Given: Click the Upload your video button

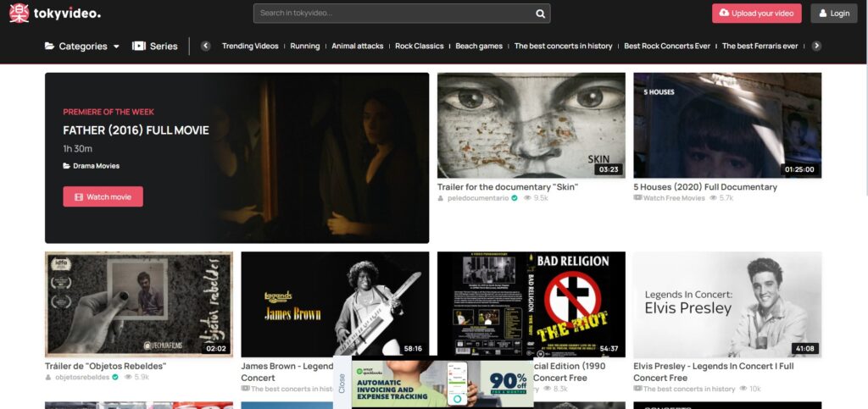Looking at the screenshot, I should (756, 14).
